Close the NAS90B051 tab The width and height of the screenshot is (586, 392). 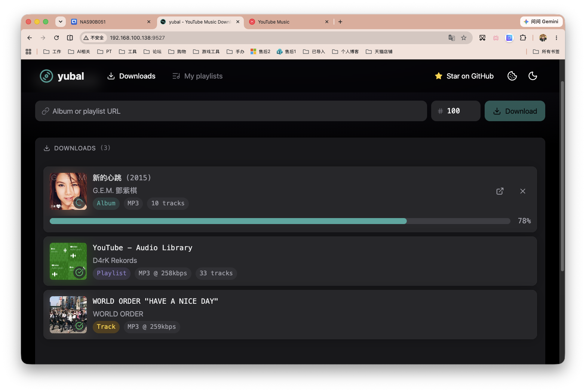pyautogui.click(x=149, y=22)
